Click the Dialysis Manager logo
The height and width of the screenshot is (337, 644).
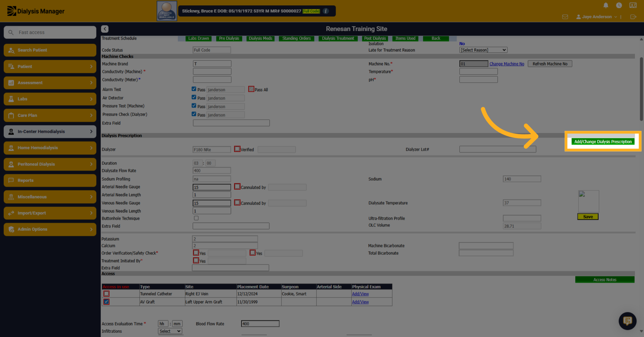pos(36,11)
